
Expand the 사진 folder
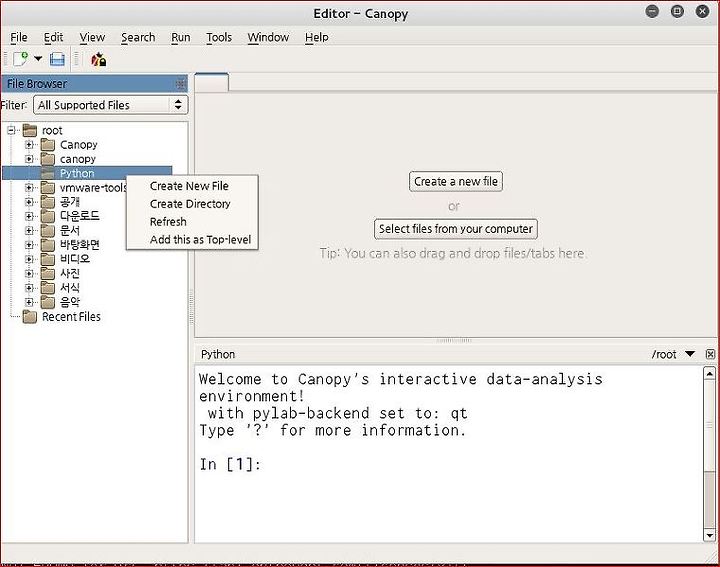coord(29,274)
